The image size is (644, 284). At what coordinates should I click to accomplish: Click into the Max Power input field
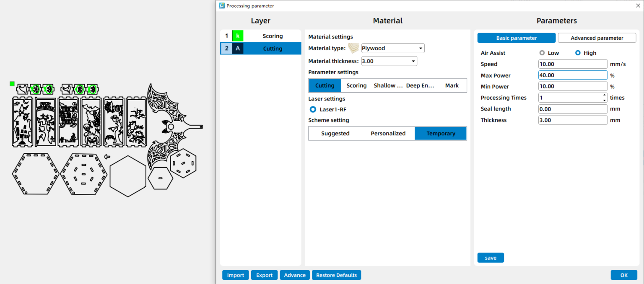[x=572, y=75]
